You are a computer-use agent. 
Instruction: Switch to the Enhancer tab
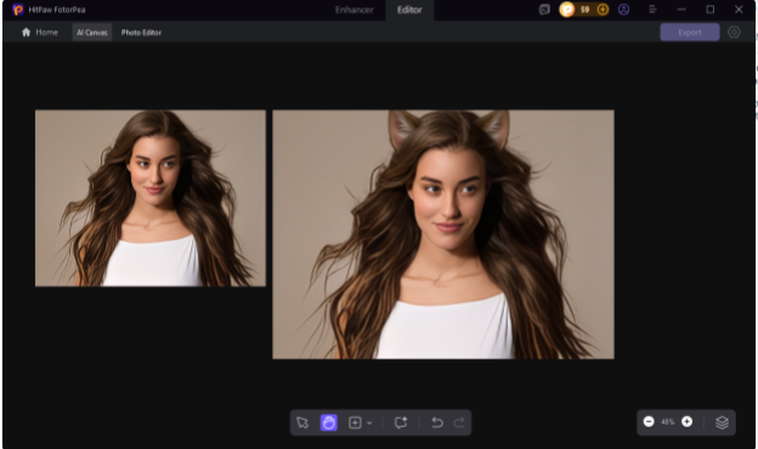click(352, 10)
